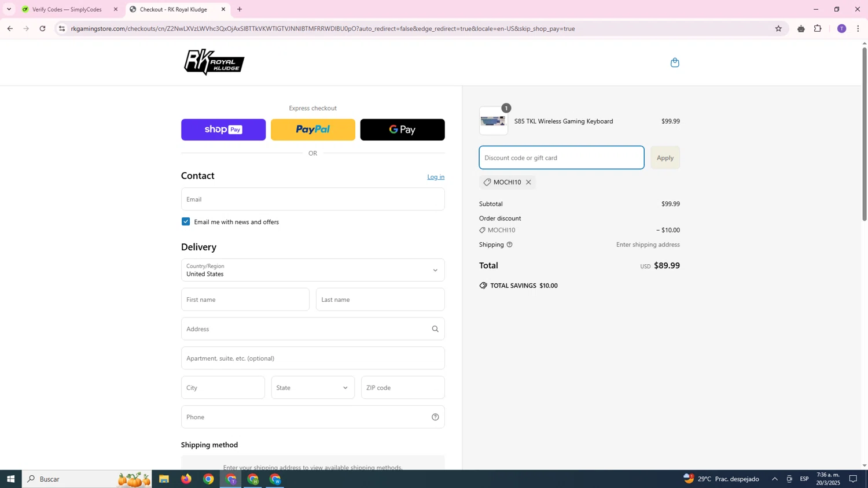Screen dimensions: 868x488
Task: Remove the MOCHI10 discount code
Action: click(528, 182)
